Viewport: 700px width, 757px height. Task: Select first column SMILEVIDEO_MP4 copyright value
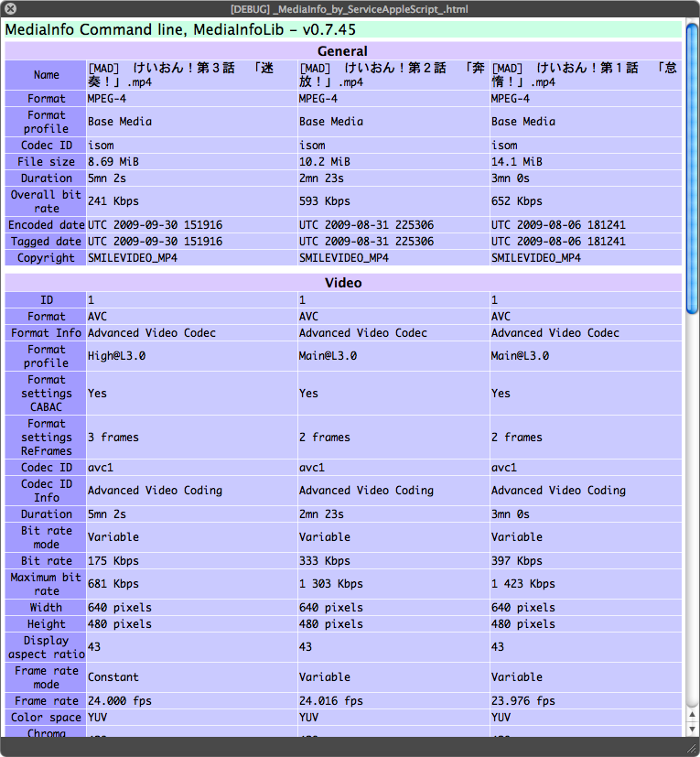tap(133, 258)
